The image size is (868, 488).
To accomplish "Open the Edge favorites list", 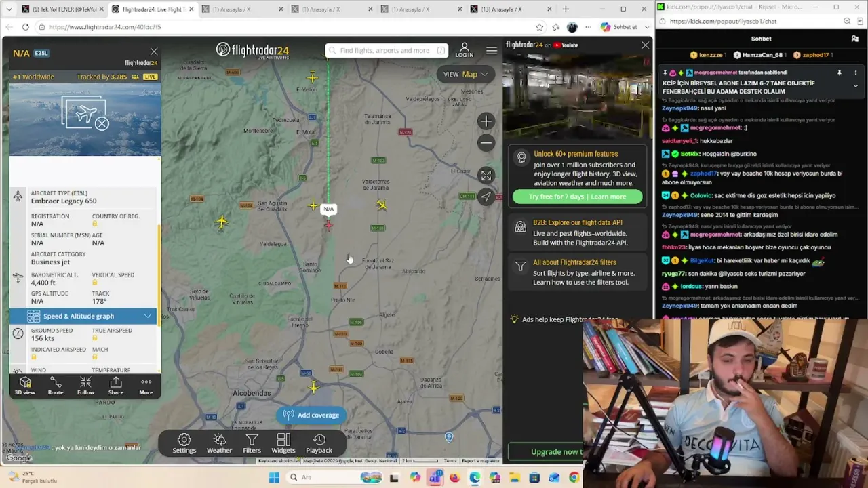I will (x=556, y=27).
